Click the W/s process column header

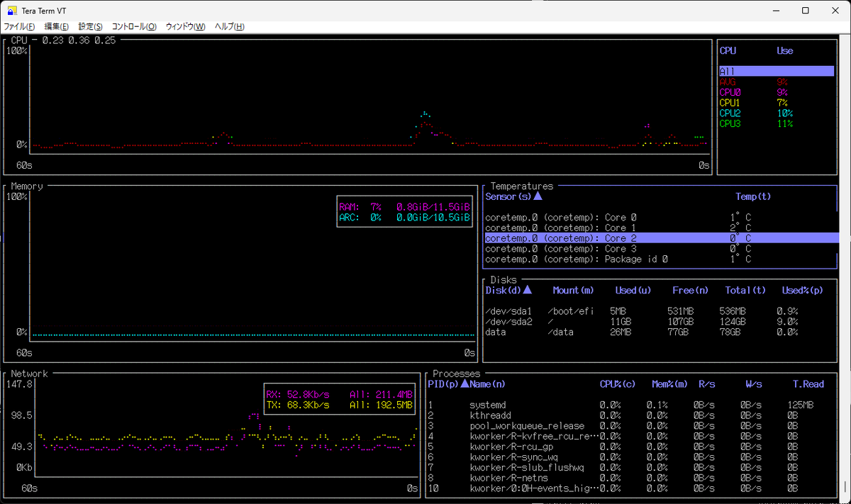click(x=753, y=384)
